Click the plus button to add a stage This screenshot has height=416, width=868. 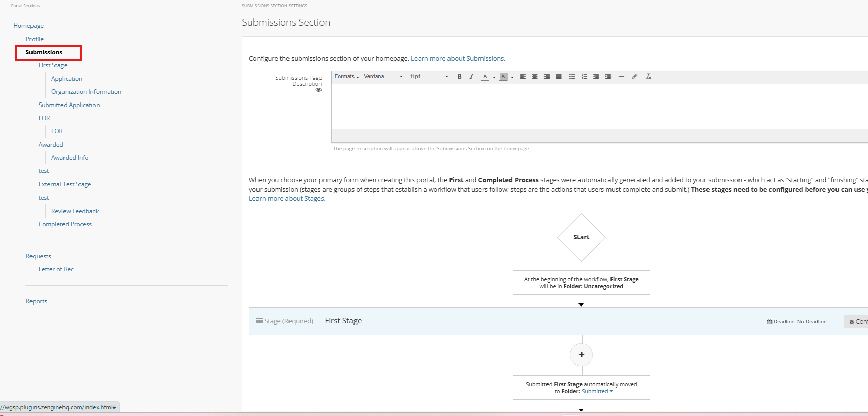pos(582,355)
